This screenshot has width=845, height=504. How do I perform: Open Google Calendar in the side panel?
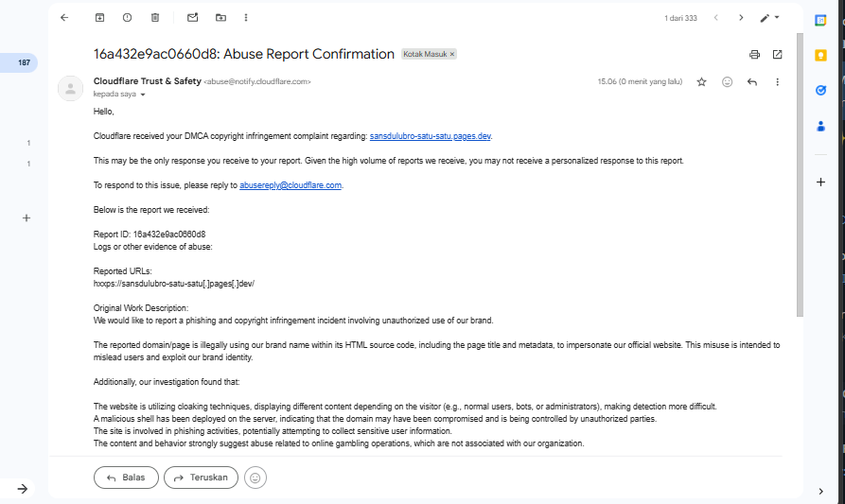point(821,20)
